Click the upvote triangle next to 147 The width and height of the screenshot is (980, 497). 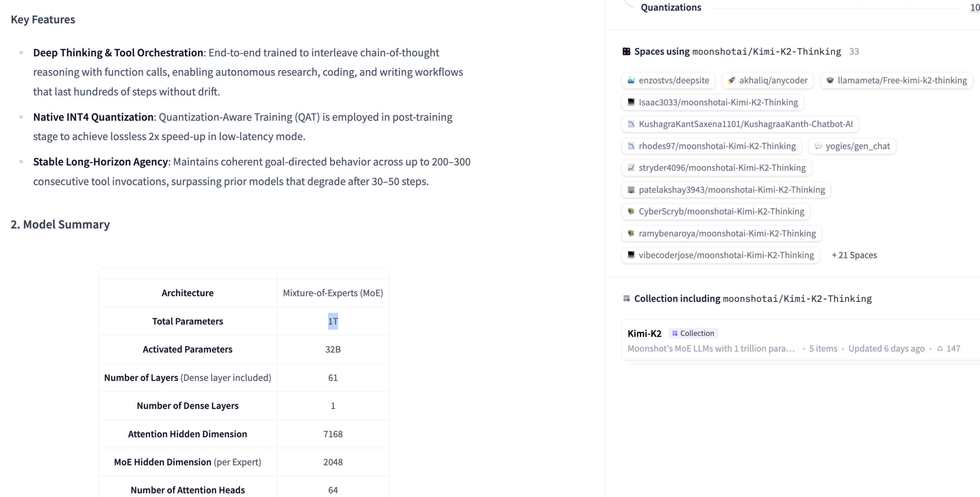940,348
